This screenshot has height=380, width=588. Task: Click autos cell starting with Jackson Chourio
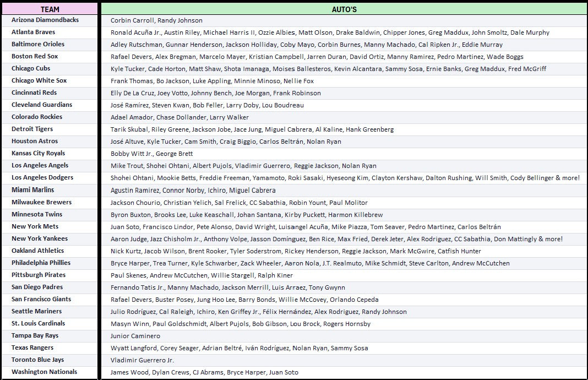(344, 203)
